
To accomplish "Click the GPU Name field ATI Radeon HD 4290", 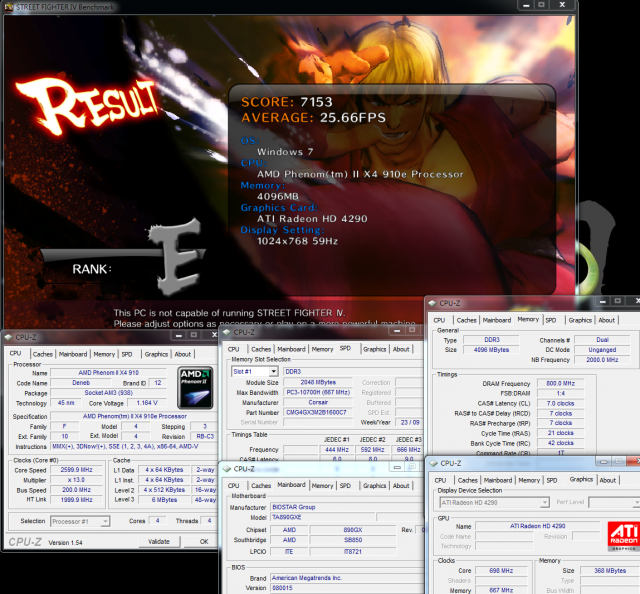I will point(537,526).
